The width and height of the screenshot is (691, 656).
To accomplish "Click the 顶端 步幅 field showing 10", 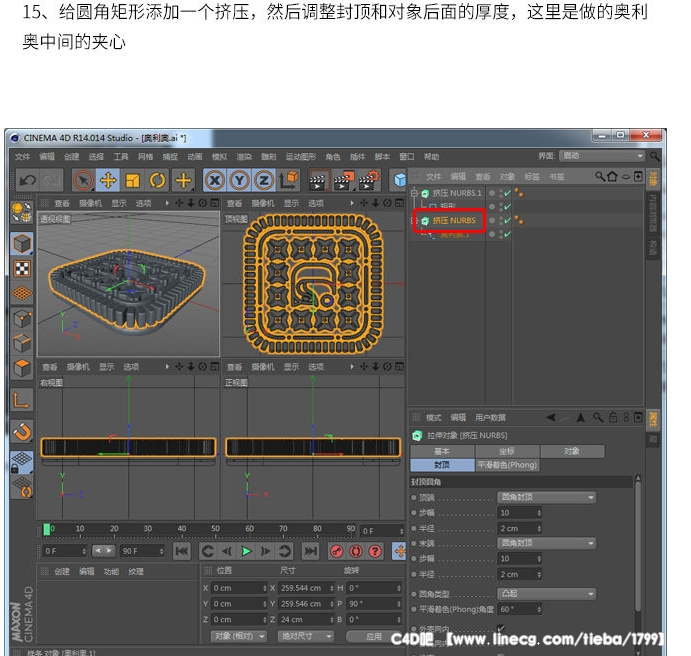I will pyautogui.click(x=519, y=512).
